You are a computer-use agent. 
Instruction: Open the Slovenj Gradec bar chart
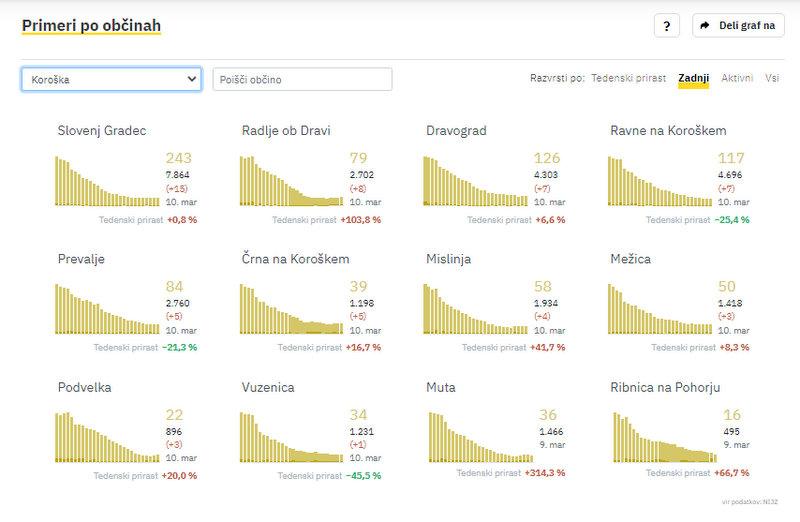[x=106, y=180]
